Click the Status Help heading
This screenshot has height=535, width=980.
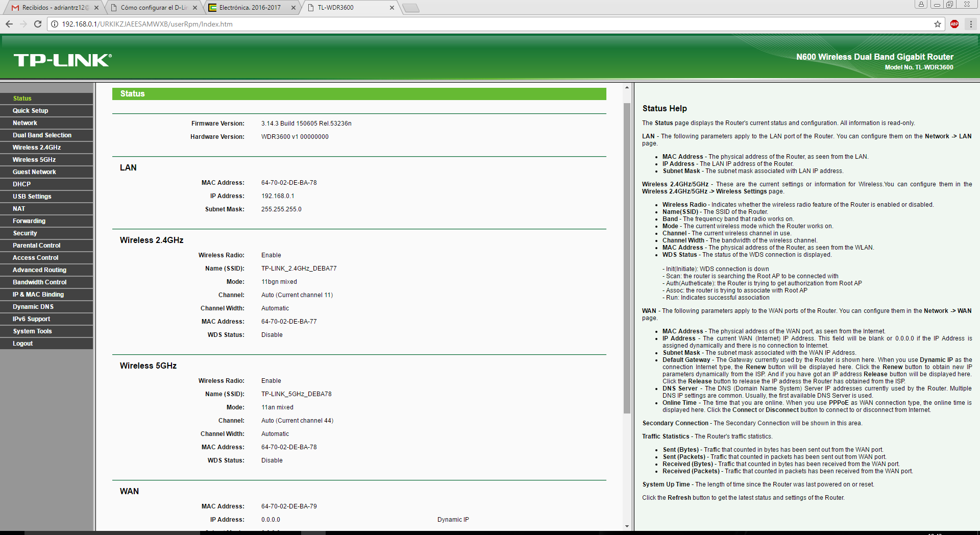665,108
